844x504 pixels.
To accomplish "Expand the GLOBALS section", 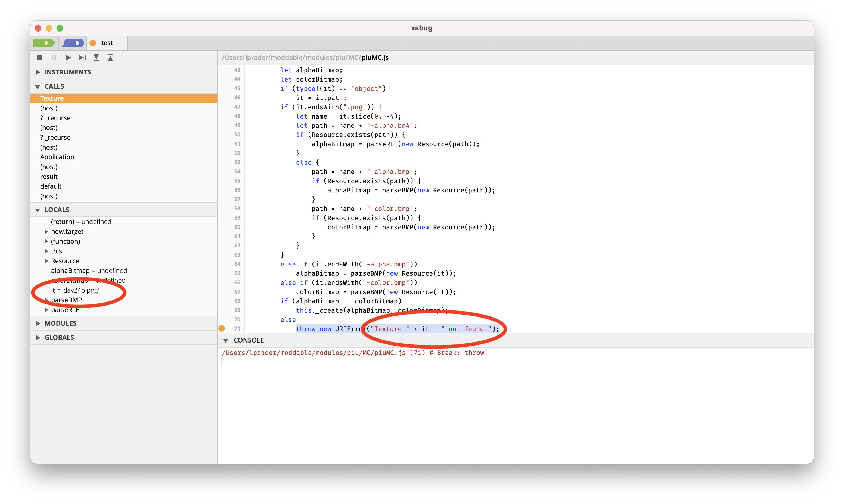I will pos(38,337).
